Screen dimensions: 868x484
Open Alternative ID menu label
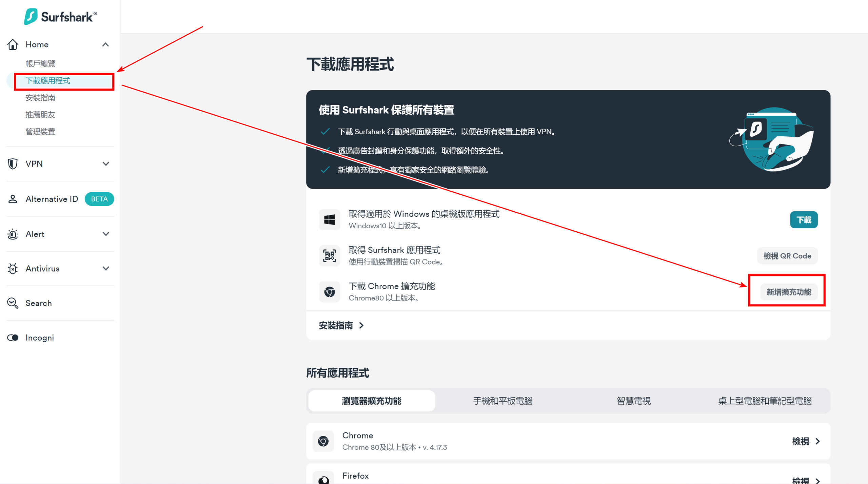pos(52,199)
